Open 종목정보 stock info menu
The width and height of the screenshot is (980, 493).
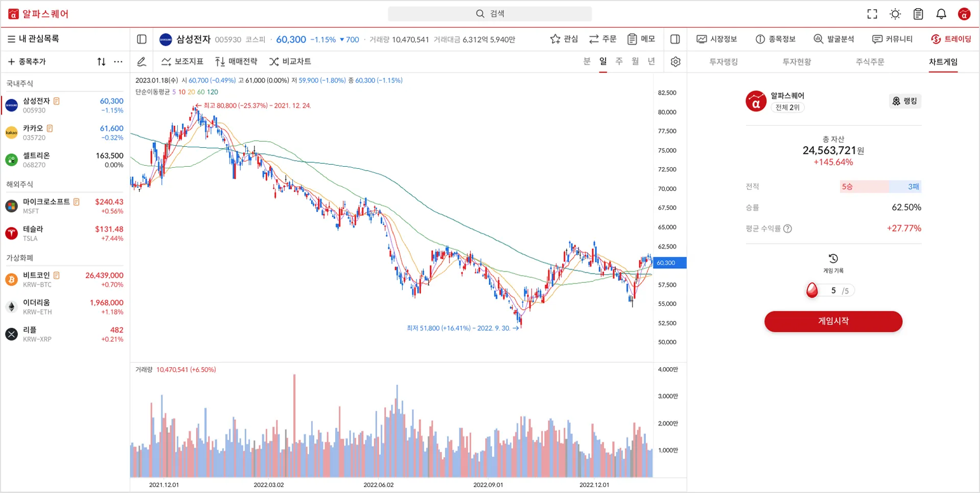coord(776,39)
